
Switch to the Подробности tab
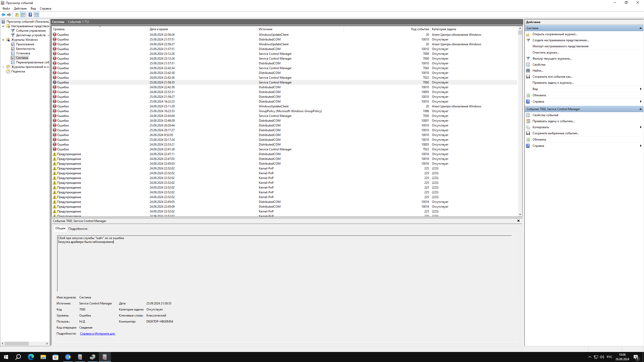pyautogui.click(x=78, y=229)
